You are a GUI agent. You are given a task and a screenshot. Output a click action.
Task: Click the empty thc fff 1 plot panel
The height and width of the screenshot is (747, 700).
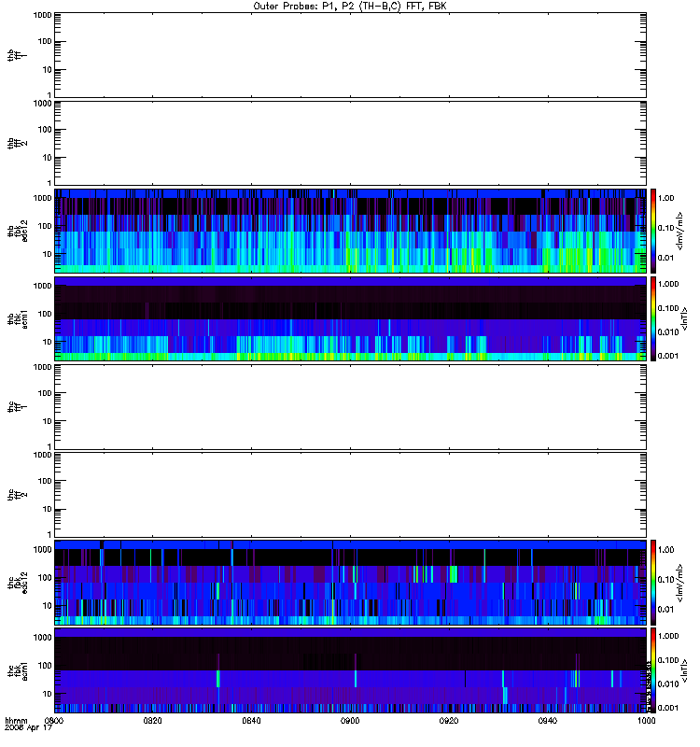(x=350, y=407)
